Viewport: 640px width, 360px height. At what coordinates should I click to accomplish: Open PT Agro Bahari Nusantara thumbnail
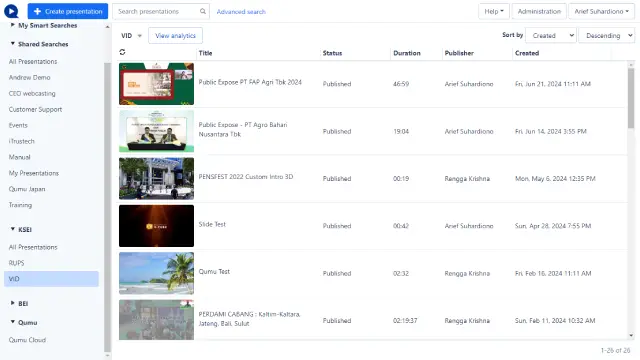pos(156,131)
